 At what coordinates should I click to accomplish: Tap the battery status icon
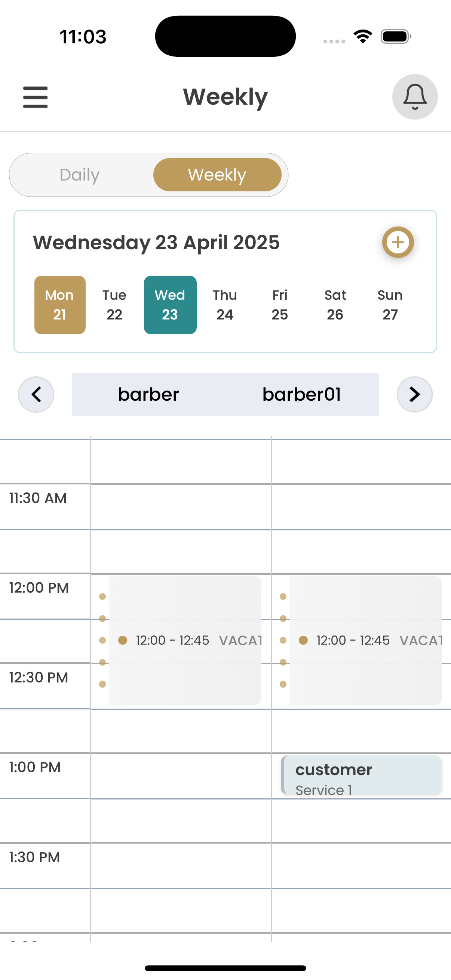[395, 37]
